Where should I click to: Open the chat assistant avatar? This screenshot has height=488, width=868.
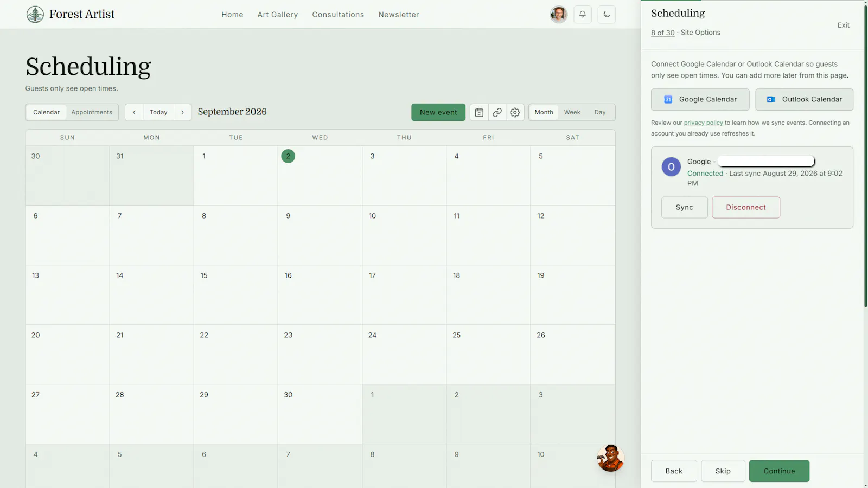(610, 458)
